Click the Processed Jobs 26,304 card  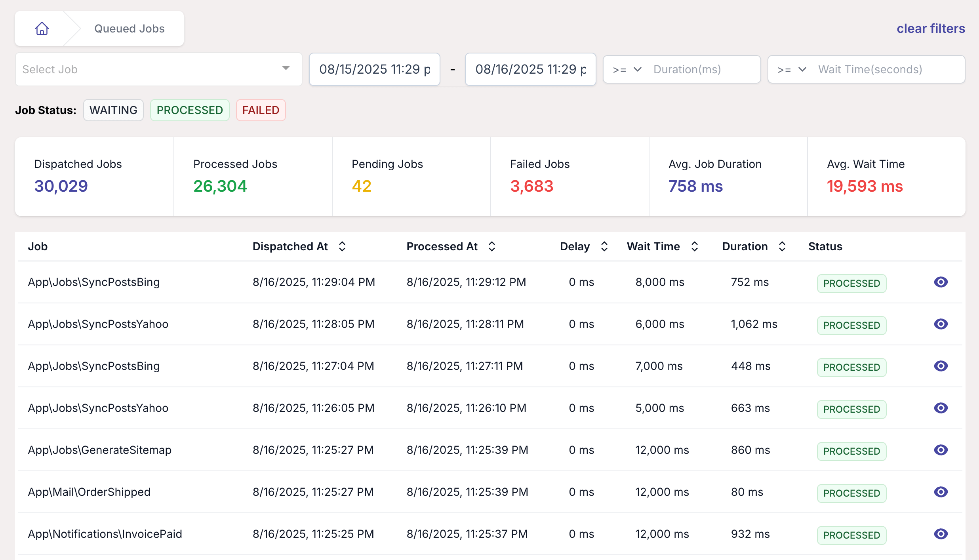pyautogui.click(x=253, y=177)
